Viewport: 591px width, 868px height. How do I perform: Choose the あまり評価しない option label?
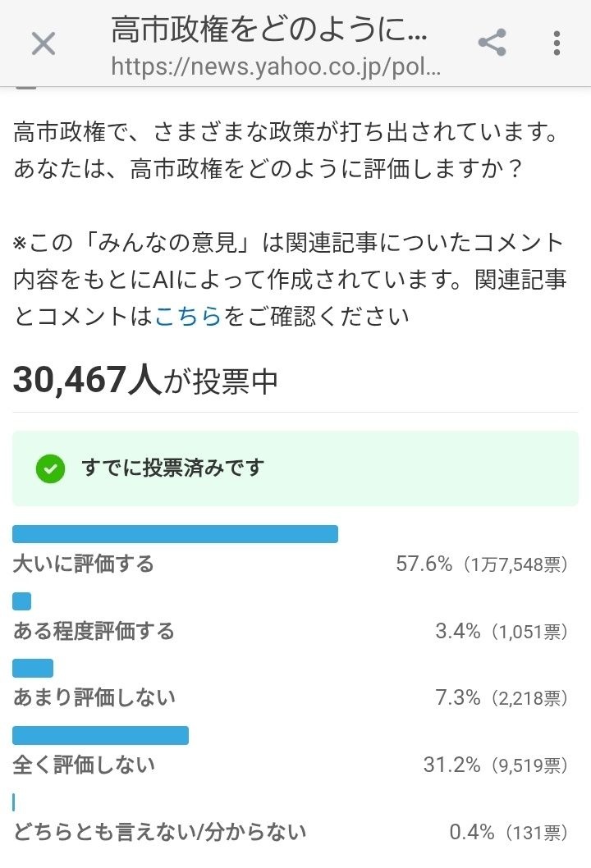point(94,697)
